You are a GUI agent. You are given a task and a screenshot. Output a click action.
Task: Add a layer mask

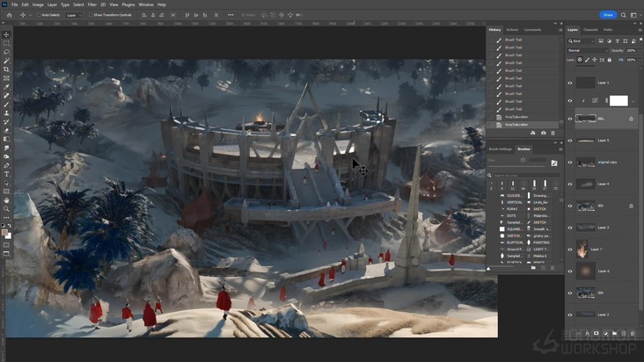pyautogui.click(x=596, y=333)
